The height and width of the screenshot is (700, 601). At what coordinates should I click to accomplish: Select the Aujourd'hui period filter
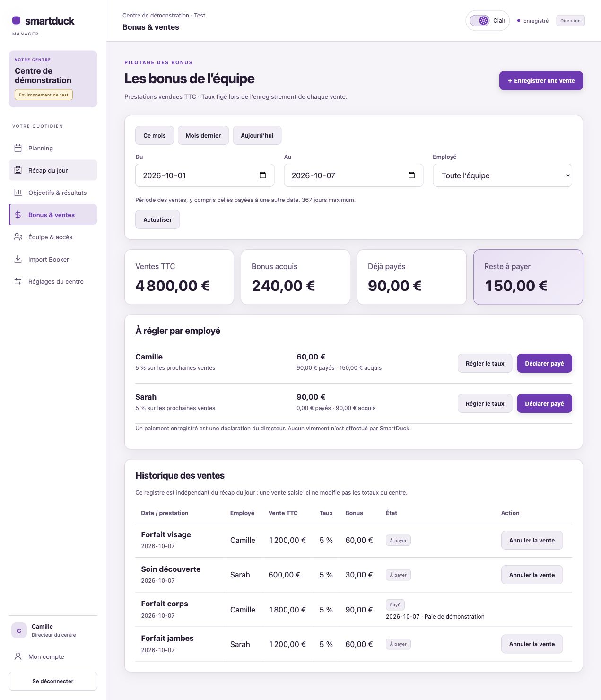tap(257, 135)
